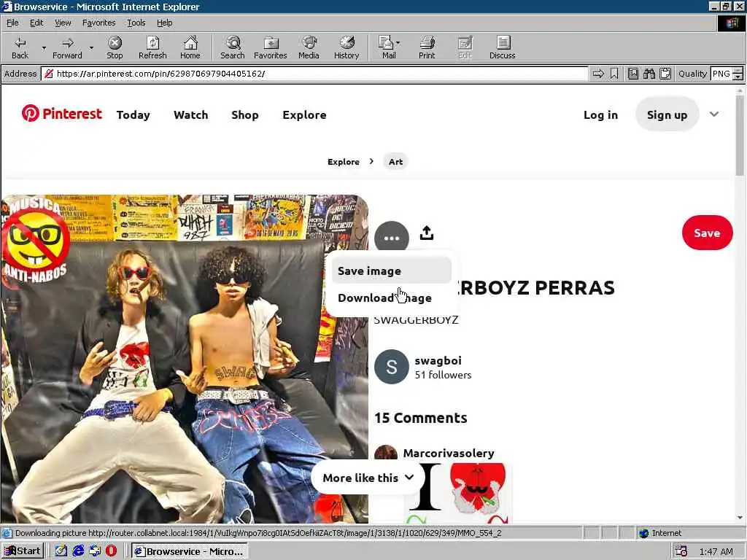The image size is (747, 560).
Task: Expand the More like this chevron
Action: coord(409,477)
